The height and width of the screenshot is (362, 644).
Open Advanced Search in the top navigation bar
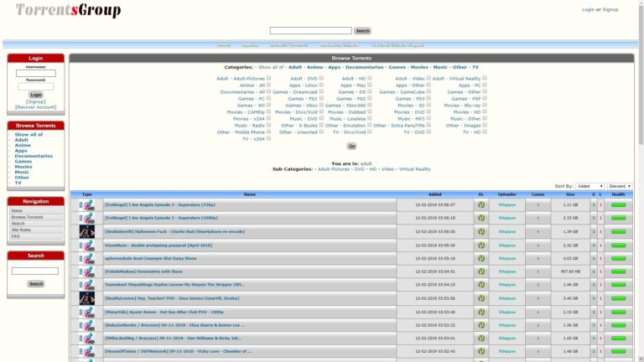coord(339,44)
